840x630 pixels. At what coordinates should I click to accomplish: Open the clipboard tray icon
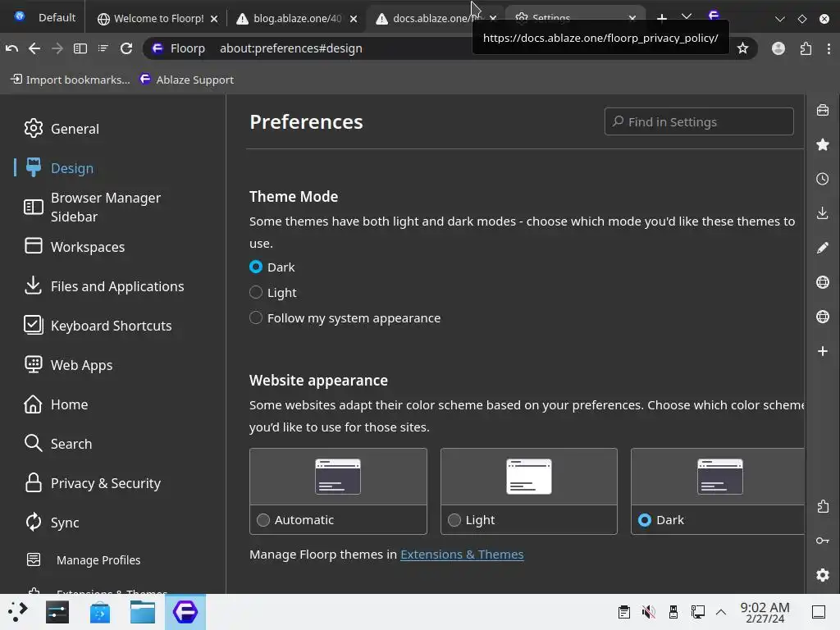click(624, 612)
